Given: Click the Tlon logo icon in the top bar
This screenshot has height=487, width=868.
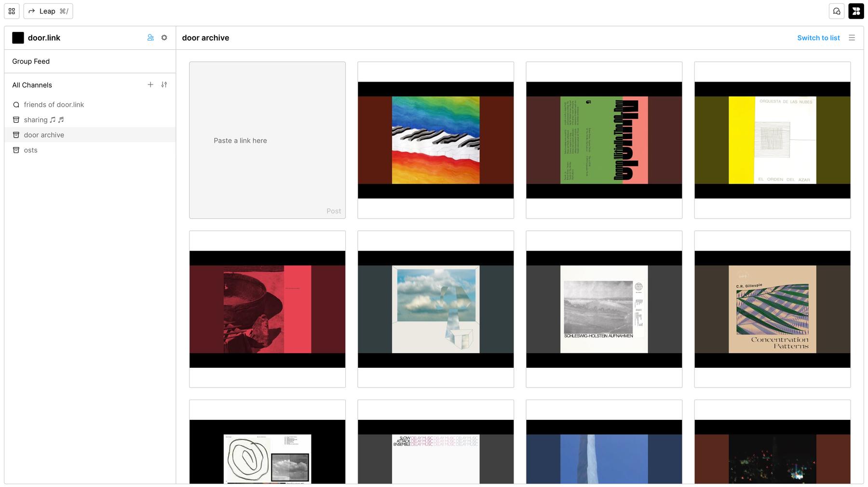Looking at the screenshot, I should [856, 11].
